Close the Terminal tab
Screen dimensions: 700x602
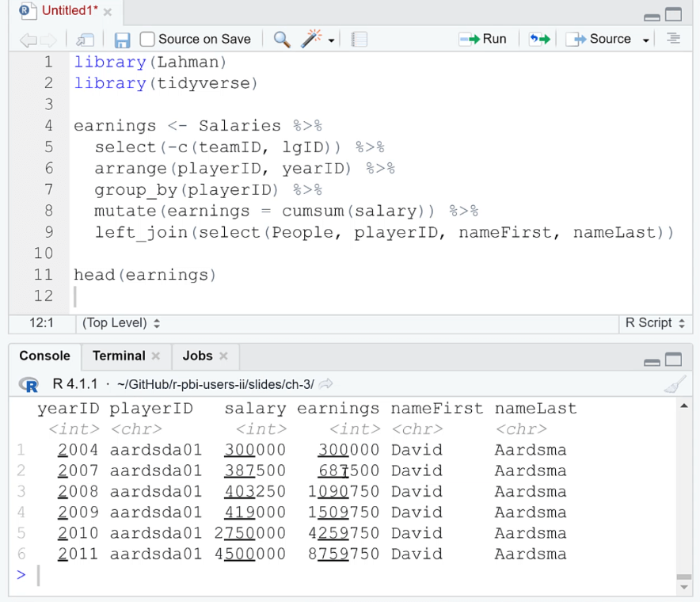click(156, 356)
